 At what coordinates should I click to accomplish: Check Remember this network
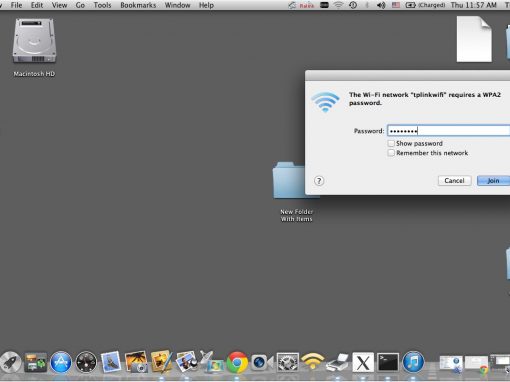[x=391, y=153]
